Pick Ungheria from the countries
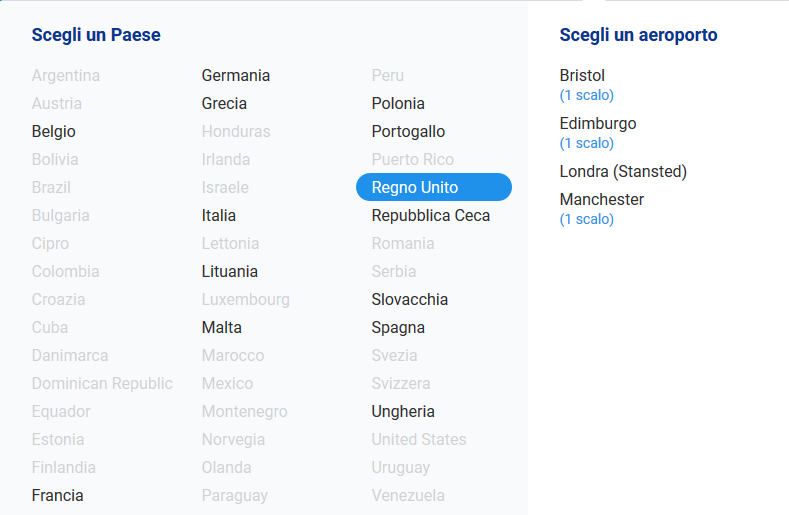Image resolution: width=789 pixels, height=515 pixels. pyautogui.click(x=403, y=412)
